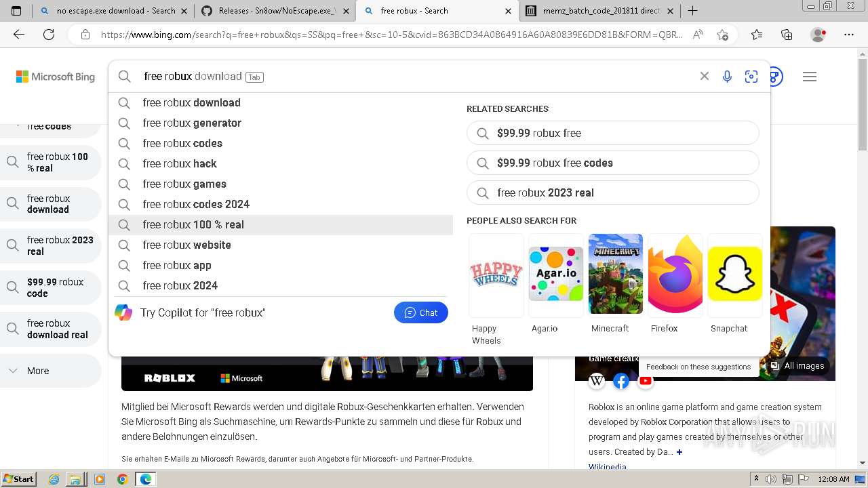Open related search free robux 2023 real
This screenshot has height=488, width=868.
[612, 192]
